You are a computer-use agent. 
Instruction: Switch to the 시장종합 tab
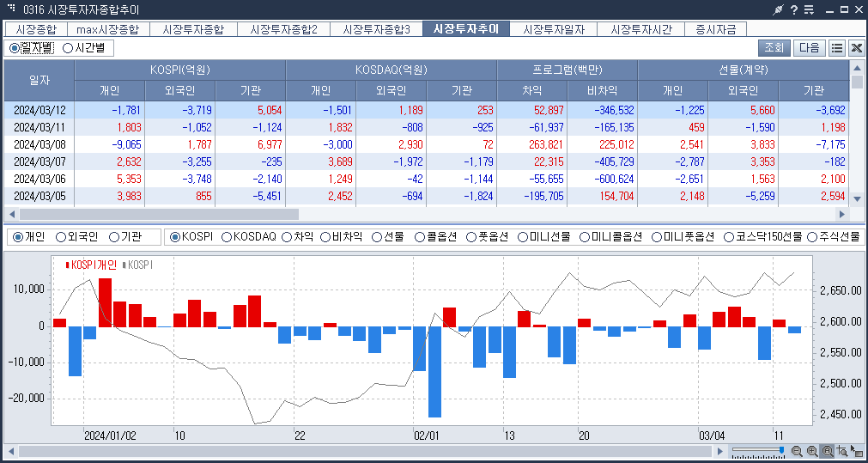click(x=35, y=29)
